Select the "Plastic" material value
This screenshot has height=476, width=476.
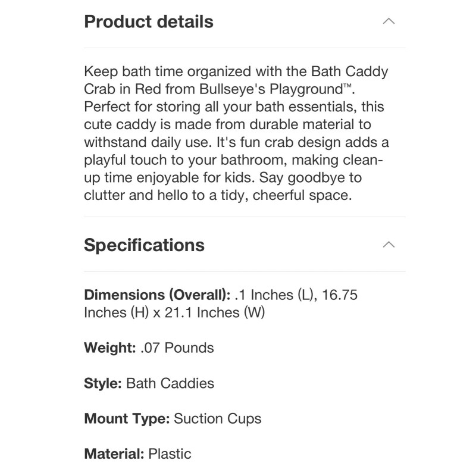point(170,454)
